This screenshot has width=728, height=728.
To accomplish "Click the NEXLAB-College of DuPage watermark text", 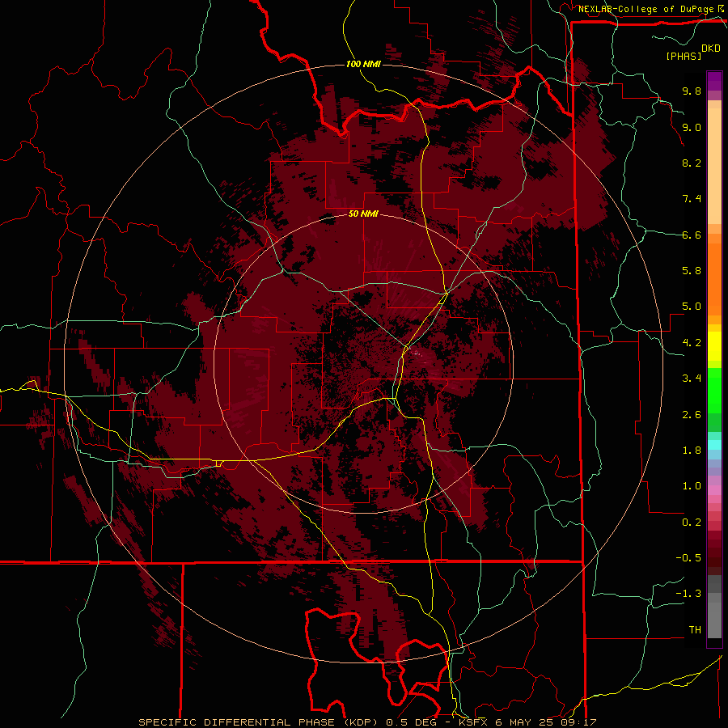I will (x=646, y=9).
